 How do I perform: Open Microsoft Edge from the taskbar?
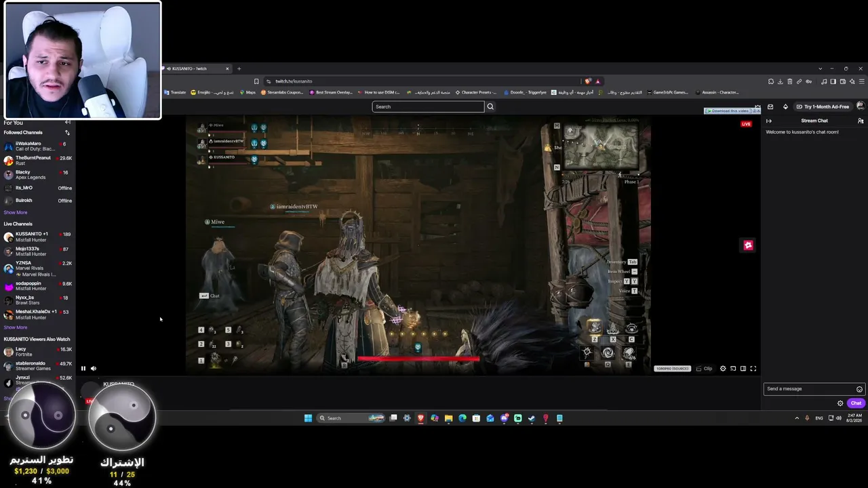coord(462,418)
